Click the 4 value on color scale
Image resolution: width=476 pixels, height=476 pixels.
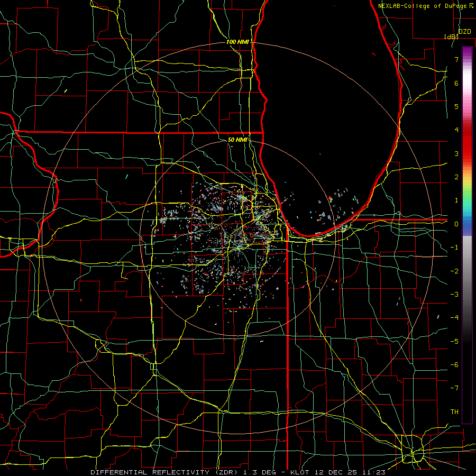pyautogui.click(x=456, y=130)
